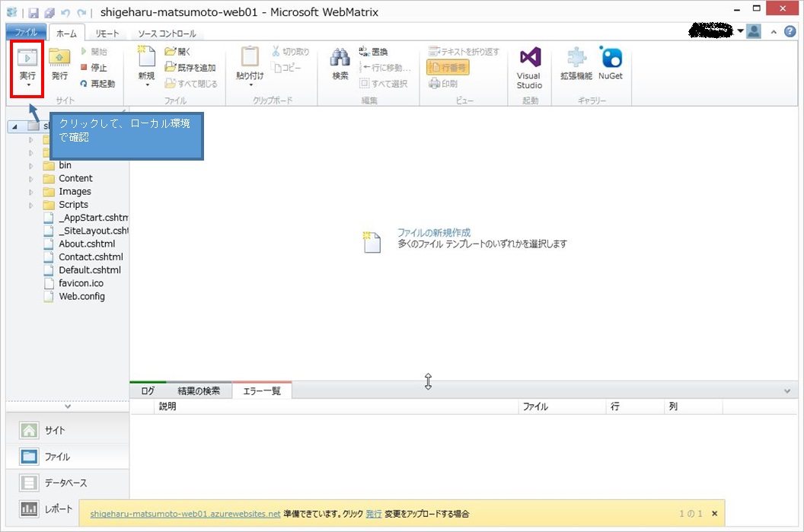The width and height of the screenshot is (804, 532).
Task: Launch Visual Studio from the ribbon
Action: 529,68
